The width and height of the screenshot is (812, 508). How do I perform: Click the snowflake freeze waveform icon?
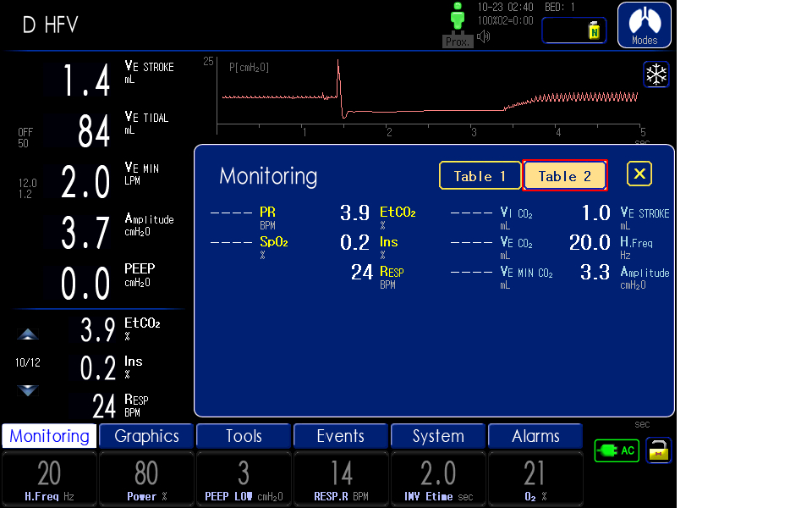(x=656, y=75)
